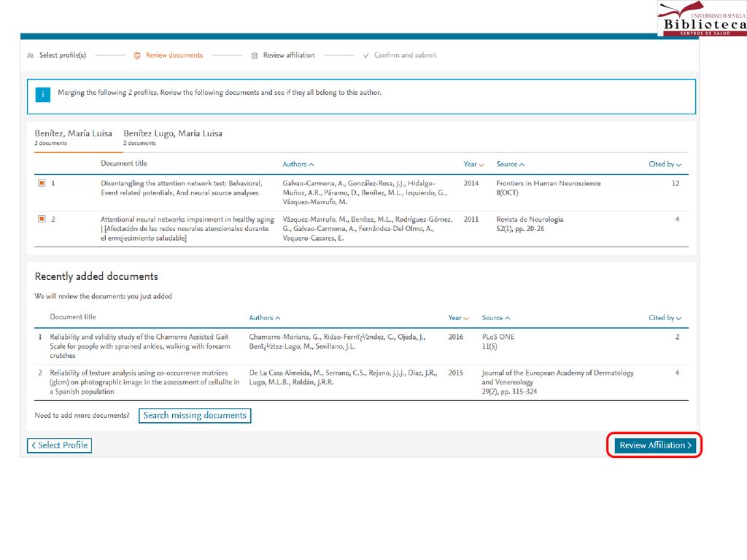Open the Review affiliation step
Screen dimensions: 747x560
pos(289,55)
